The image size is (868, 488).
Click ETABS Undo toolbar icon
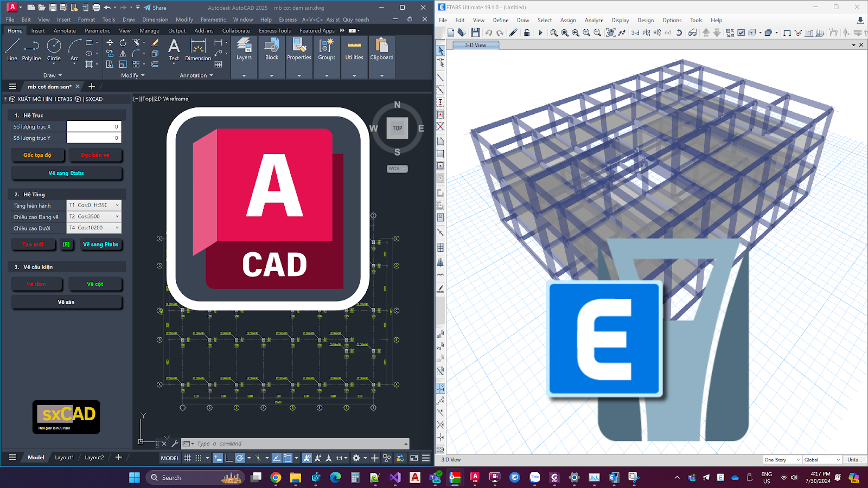(x=489, y=33)
